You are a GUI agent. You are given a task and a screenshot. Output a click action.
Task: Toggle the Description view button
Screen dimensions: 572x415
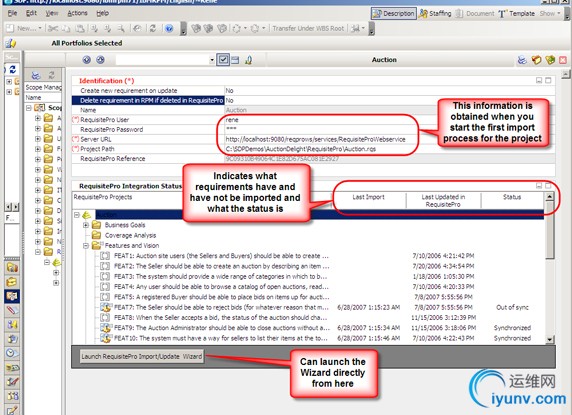(394, 13)
